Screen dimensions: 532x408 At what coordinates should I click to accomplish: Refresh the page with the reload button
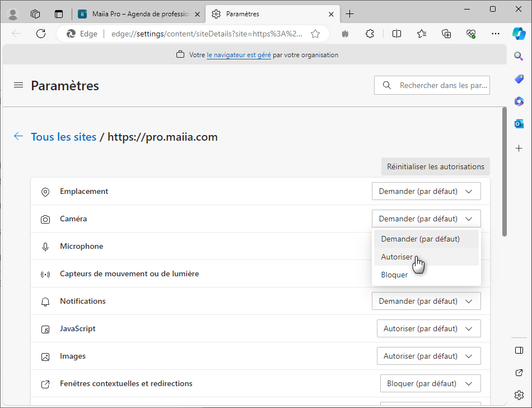[41, 34]
